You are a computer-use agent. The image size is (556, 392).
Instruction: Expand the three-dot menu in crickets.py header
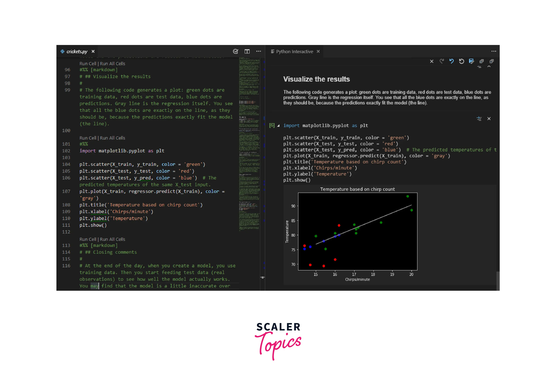[x=258, y=51]
